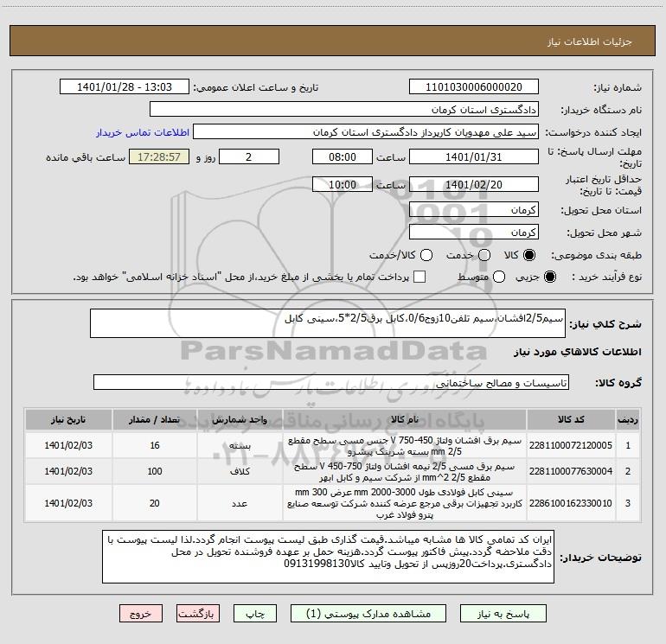Click the پاسخ به نیاز button
The width and height of the screenshot is (666, 644).
503,614
